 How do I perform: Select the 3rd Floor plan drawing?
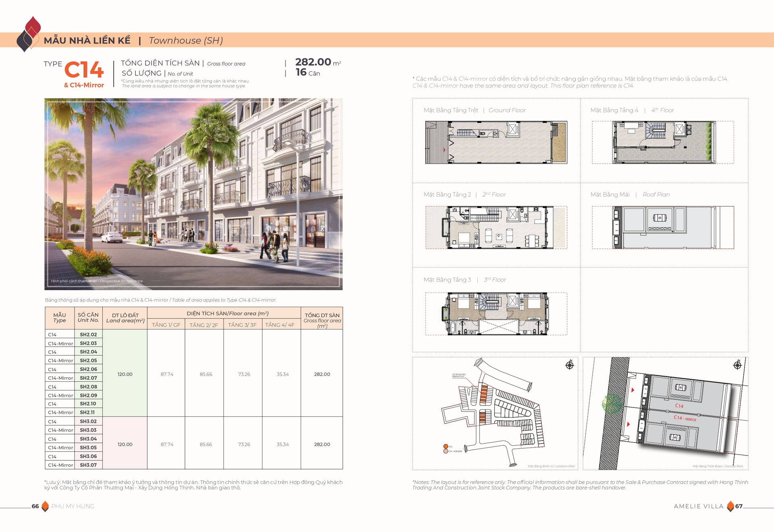[496, 314]
